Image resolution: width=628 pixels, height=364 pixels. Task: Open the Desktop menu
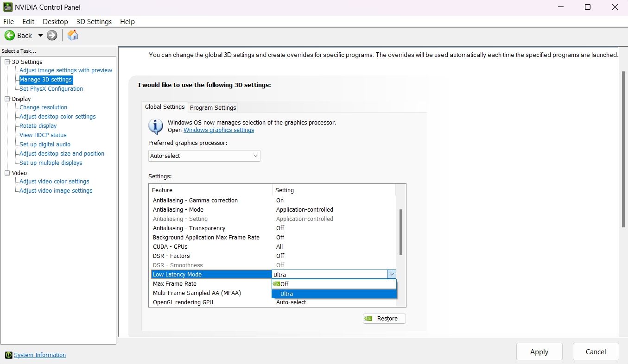point(55,22)
